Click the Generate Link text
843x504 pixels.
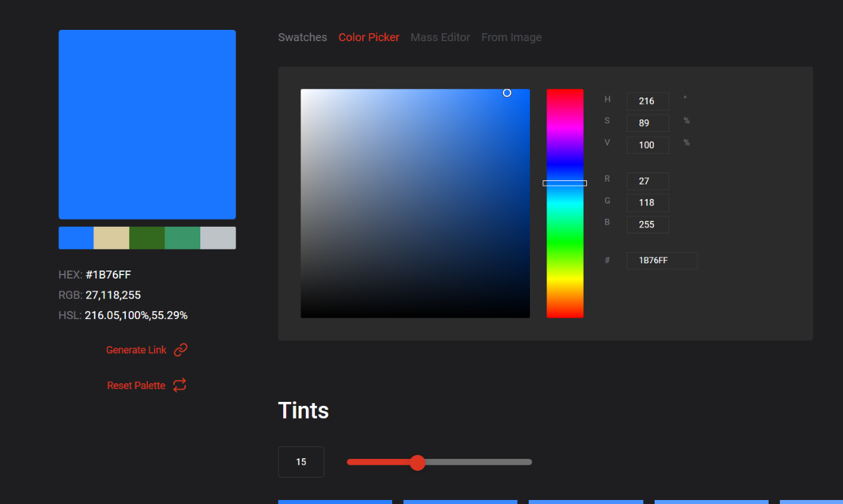tap(136, 349)
